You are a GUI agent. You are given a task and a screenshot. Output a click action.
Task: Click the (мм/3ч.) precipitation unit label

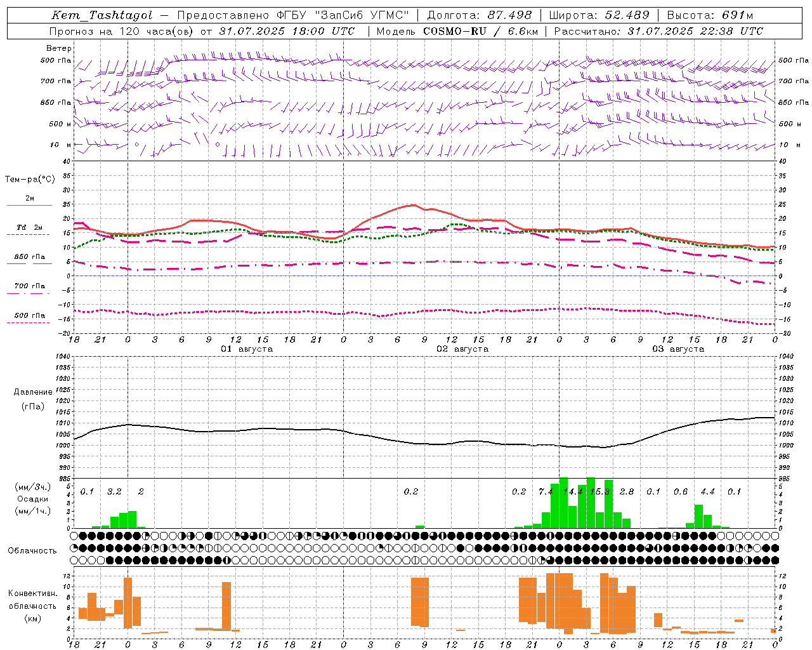pyautogui.click(x=33, y=487)
